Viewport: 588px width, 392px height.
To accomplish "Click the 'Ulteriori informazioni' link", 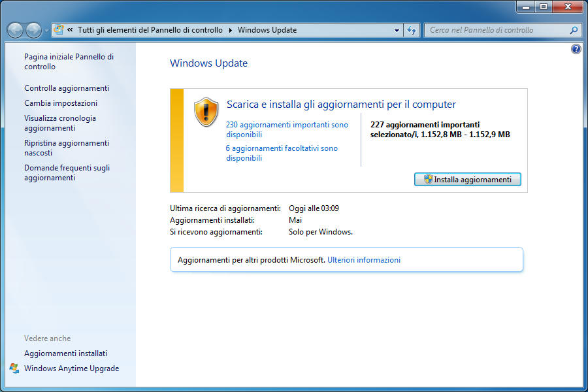I will click(364, 260).
